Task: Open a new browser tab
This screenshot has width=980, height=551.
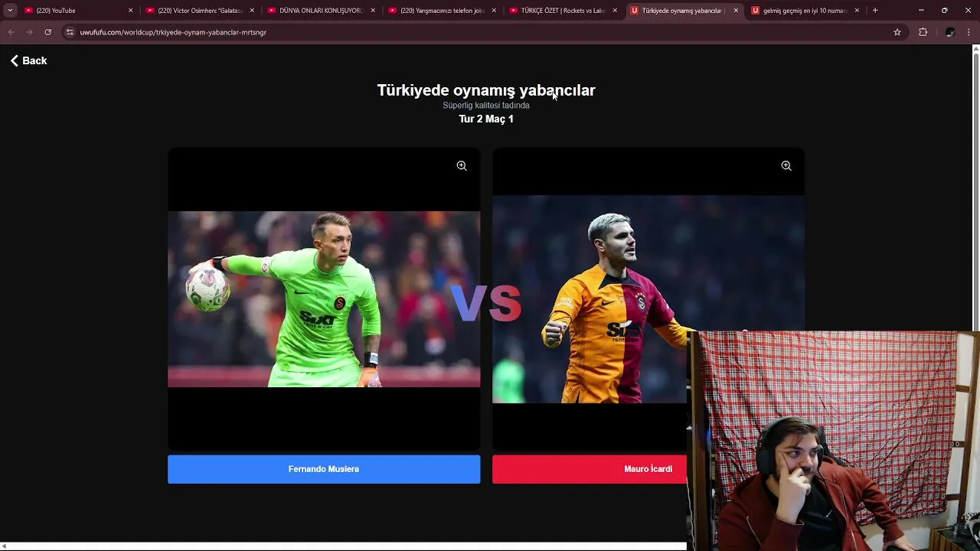Action: [875, 11]
